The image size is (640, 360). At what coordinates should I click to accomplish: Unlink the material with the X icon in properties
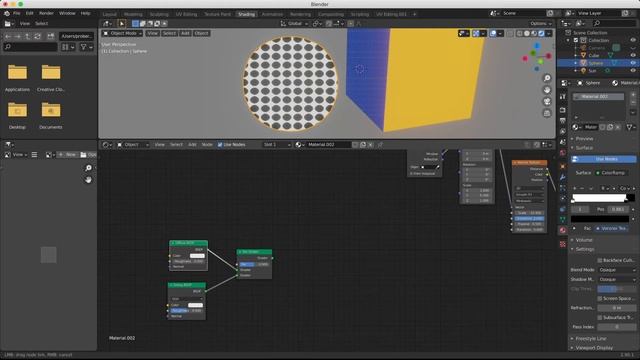(618, 127)
